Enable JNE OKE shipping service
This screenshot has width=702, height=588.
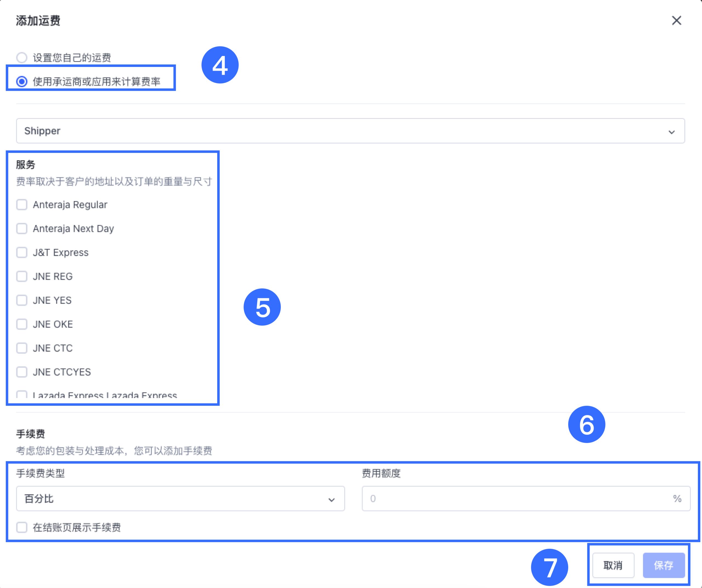click(x=22, y=324)
